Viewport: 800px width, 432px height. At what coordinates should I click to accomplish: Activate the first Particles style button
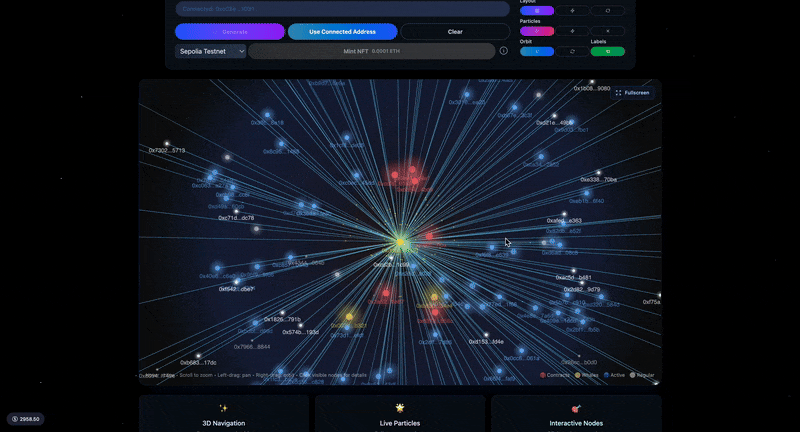537,31
